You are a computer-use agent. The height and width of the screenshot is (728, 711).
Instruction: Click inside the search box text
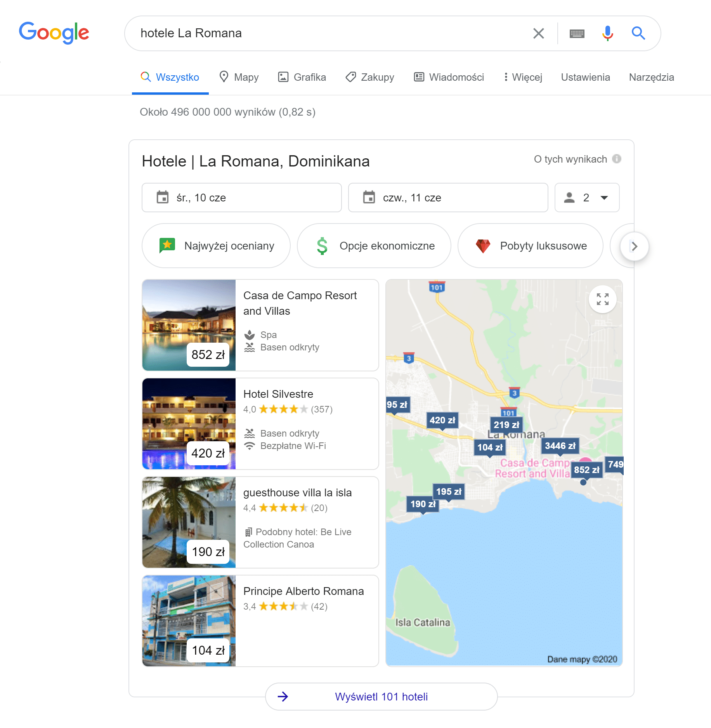click(191, 33)
